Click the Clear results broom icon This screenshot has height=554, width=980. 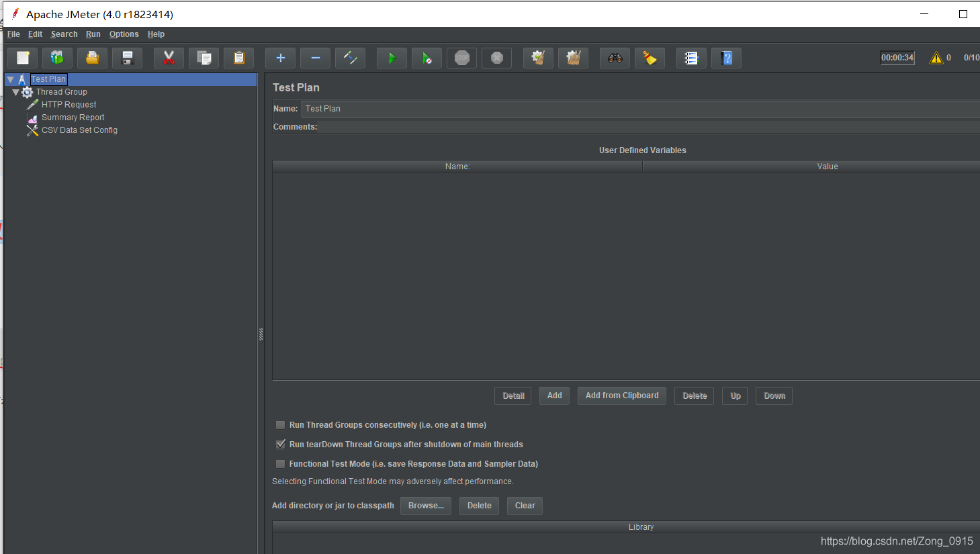tap(538, 58)
